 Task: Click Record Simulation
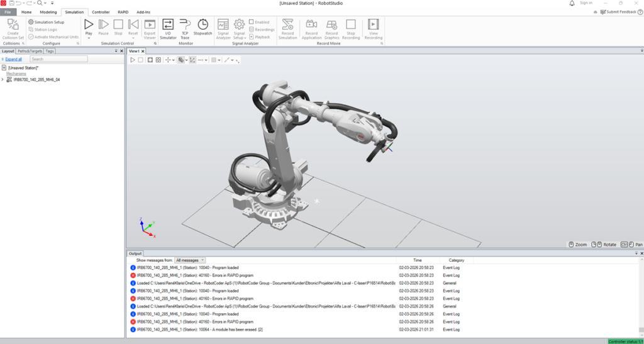pyautogui.click(x=287, y=29)
